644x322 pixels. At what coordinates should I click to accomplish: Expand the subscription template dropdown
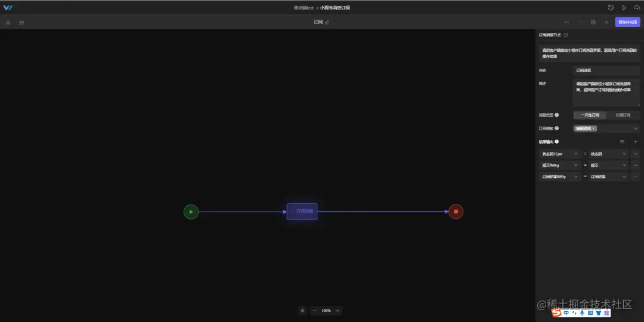pyautogui.click(x=636, y=129)
